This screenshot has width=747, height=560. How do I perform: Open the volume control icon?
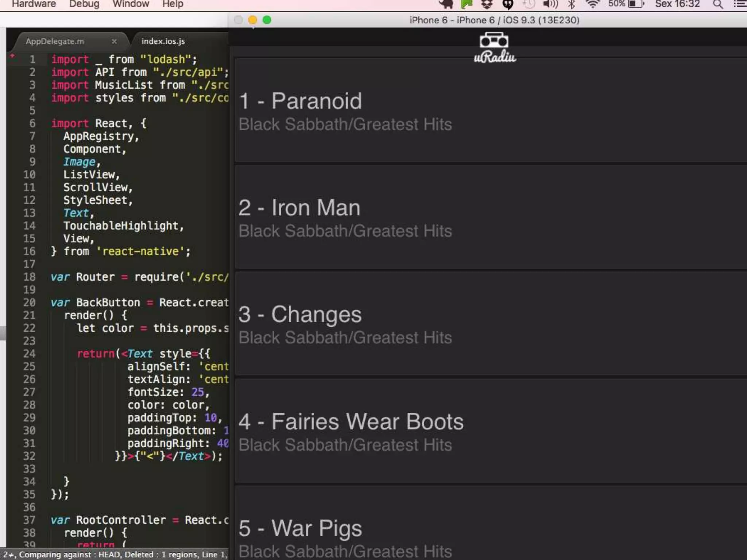pyautogui.click(x=550, y=4)
